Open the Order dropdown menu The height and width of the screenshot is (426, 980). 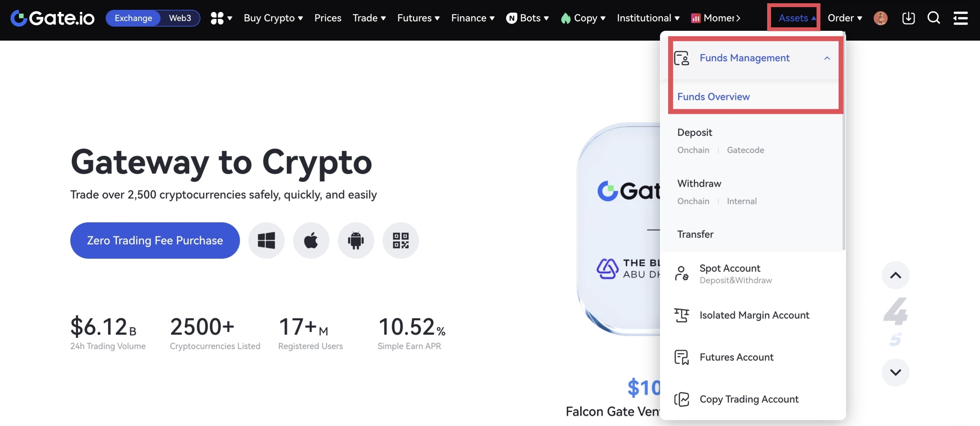pyautogui.click(x=845, y=18)
